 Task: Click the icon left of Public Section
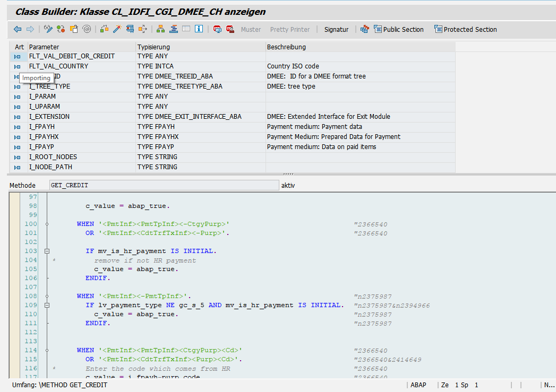point(364,29)
